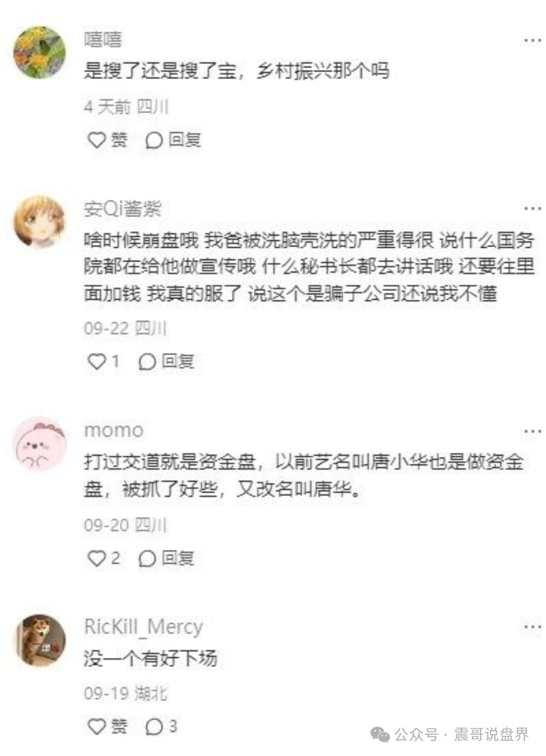Reply to momo's comment
Image resolution: width=546 pixels, height=756 pixels.
click(x=166, y=558)
